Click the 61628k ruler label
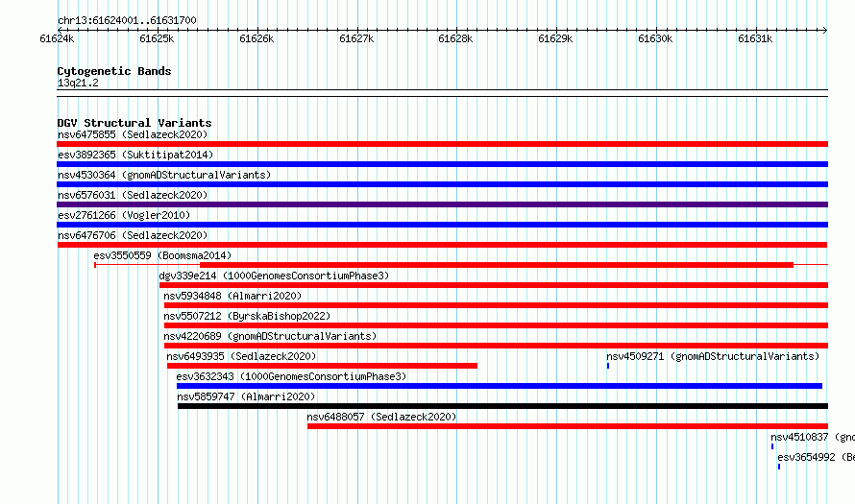 tap(455, 38)
